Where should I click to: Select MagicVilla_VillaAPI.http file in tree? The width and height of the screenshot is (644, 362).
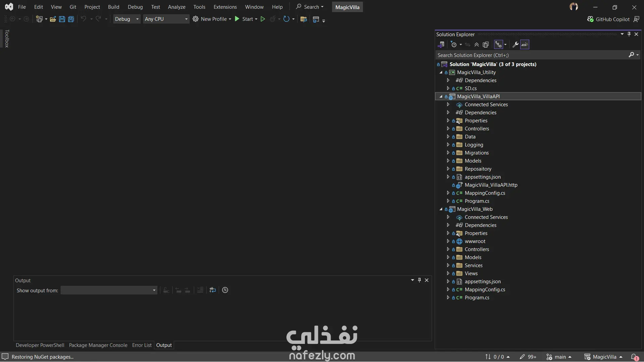[491, 185]
